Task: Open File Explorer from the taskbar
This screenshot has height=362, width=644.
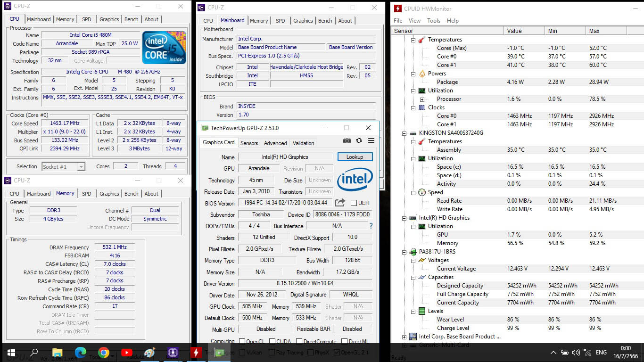Action: tap(57, 353)
